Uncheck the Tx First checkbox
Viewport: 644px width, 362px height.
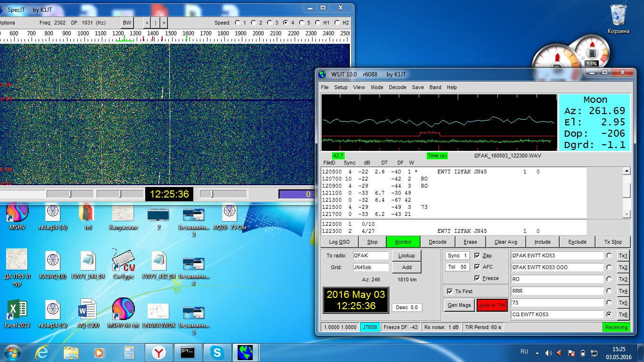pos(450,291)
